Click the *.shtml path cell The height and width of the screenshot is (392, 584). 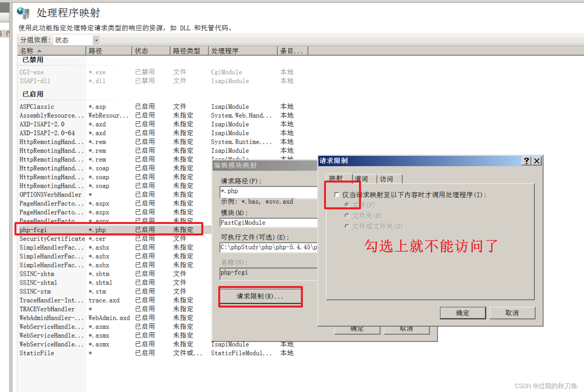[x=100, y=283]
